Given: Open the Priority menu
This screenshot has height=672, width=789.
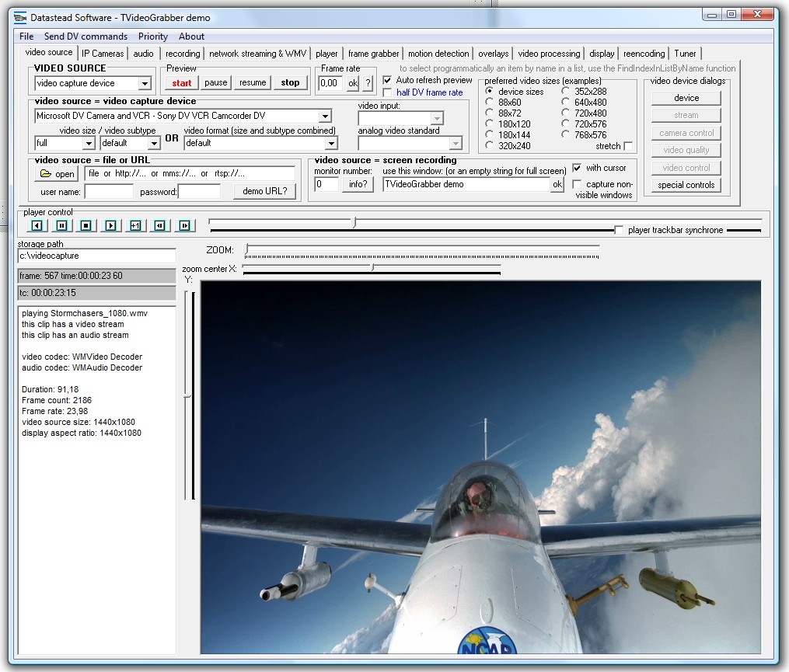Looking at the screenshot, I should [x=152, y=36].
